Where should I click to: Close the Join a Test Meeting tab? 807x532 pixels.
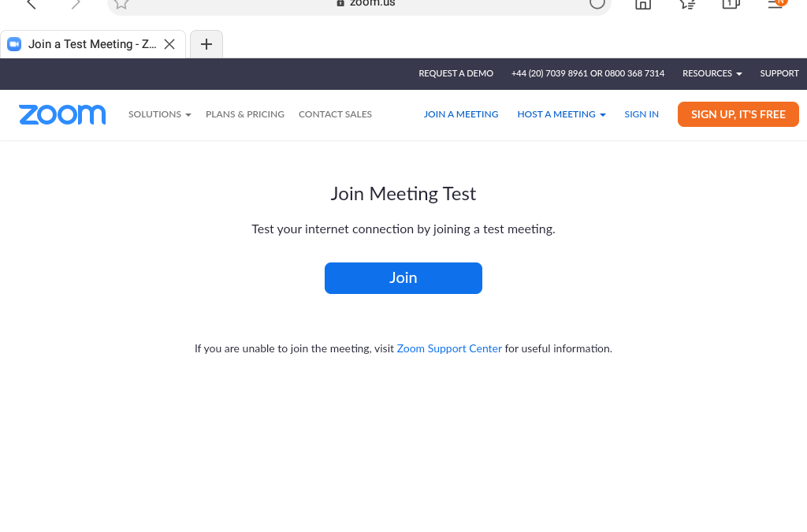click(x=169, y=44)
